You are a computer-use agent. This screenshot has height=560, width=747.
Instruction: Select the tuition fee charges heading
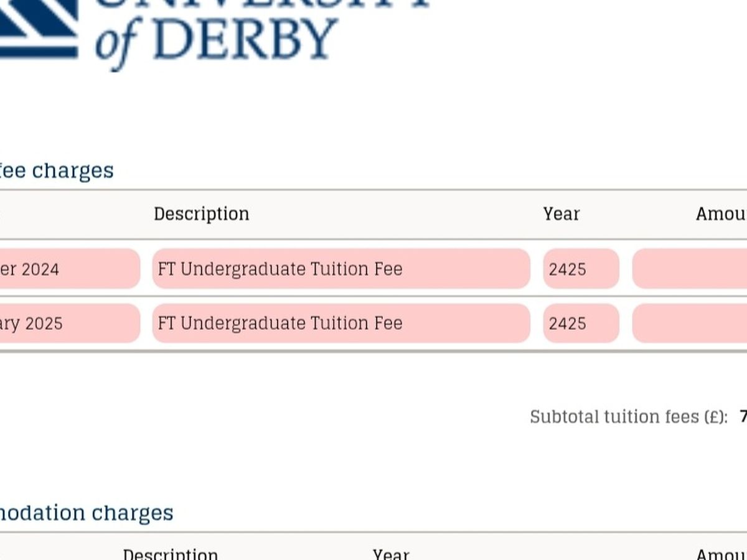pyautogui.click(x=57, y=170)
